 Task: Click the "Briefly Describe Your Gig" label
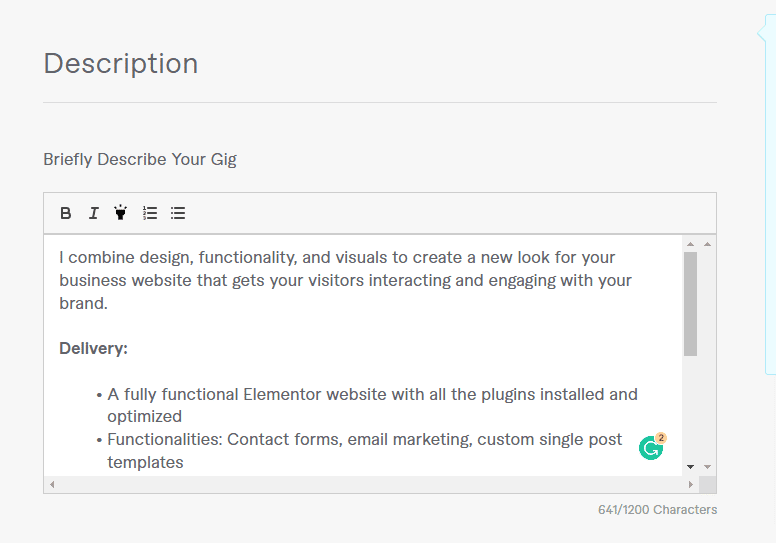point(140,159)
